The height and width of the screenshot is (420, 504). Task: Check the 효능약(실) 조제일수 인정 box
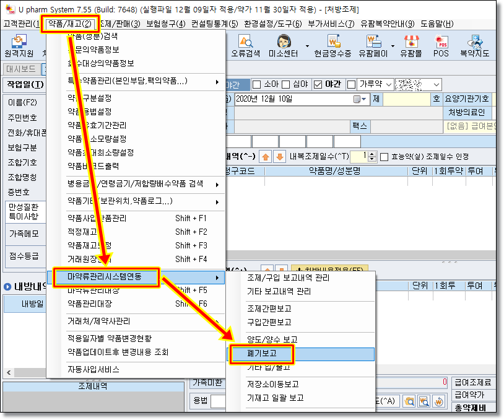tap(384, 157)
